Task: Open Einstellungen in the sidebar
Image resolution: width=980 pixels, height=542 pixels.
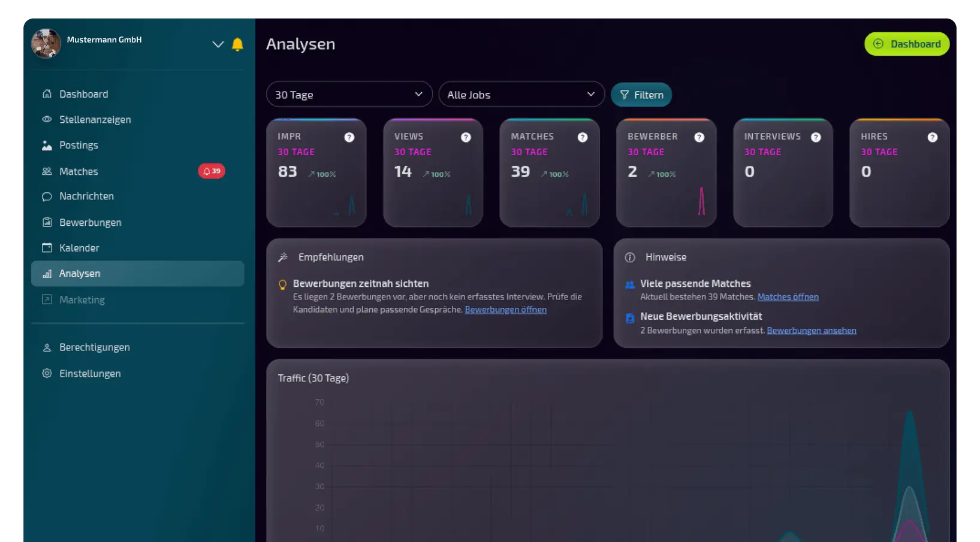Action: coord(137,374)
